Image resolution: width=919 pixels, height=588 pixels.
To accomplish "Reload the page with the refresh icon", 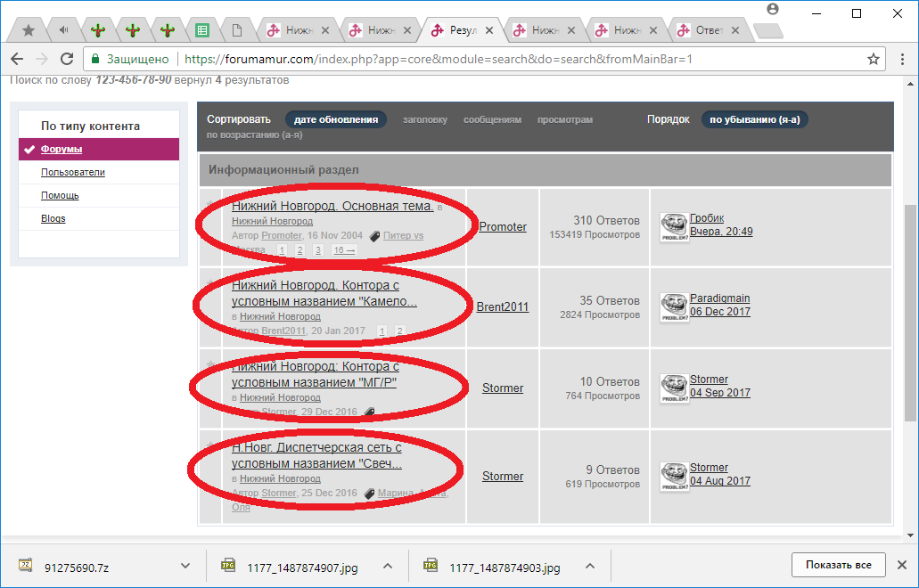I will 67,59.
